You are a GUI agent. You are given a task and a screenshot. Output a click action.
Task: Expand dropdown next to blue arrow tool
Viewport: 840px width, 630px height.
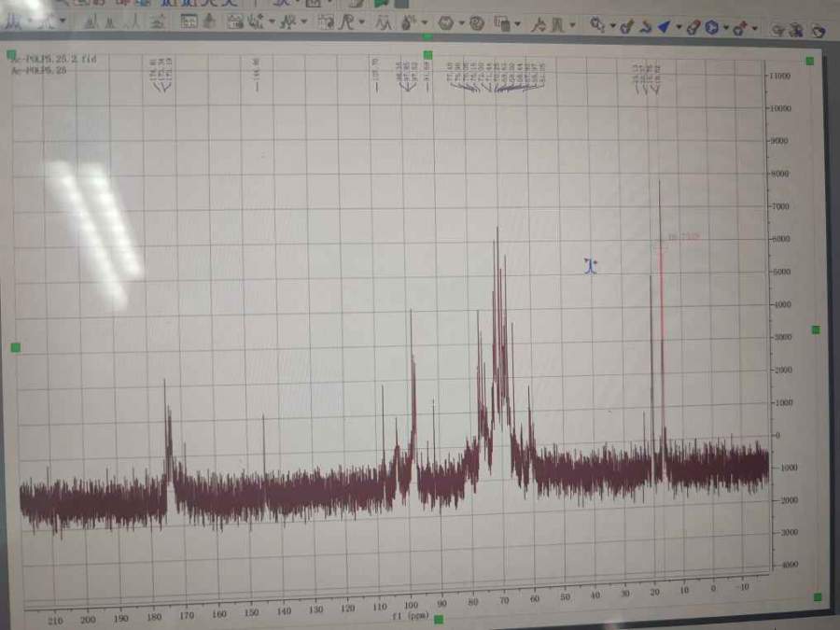pos(677,28)
